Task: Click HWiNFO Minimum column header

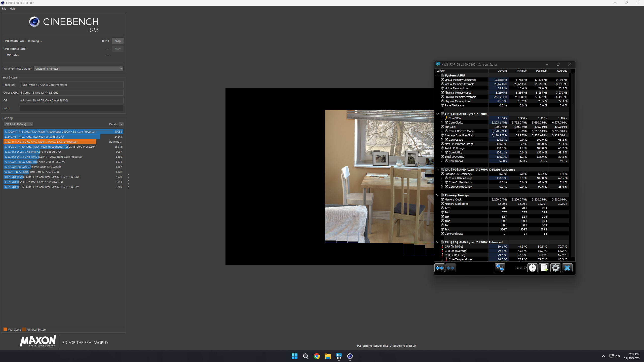Action: pyautogui.click(x=519, y=71)
